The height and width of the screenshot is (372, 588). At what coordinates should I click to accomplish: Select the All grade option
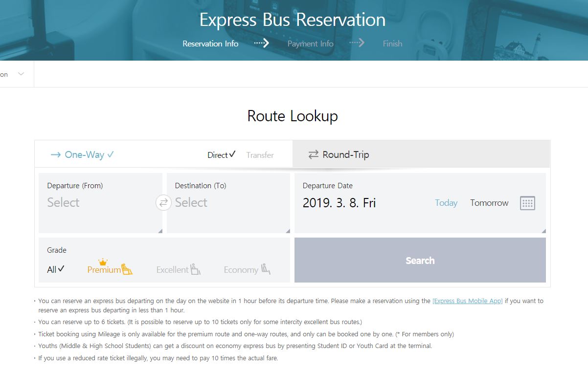pos(56,269)
